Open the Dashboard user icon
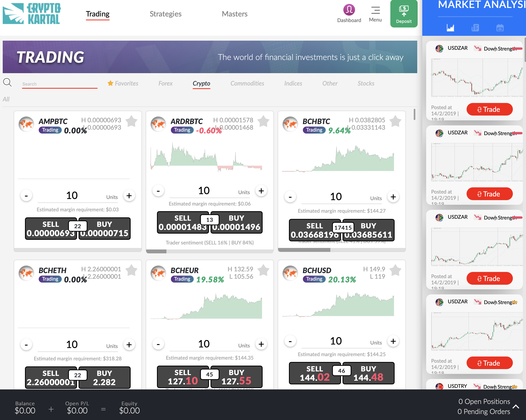Viewport: 526px width, 420px height. 349,10
